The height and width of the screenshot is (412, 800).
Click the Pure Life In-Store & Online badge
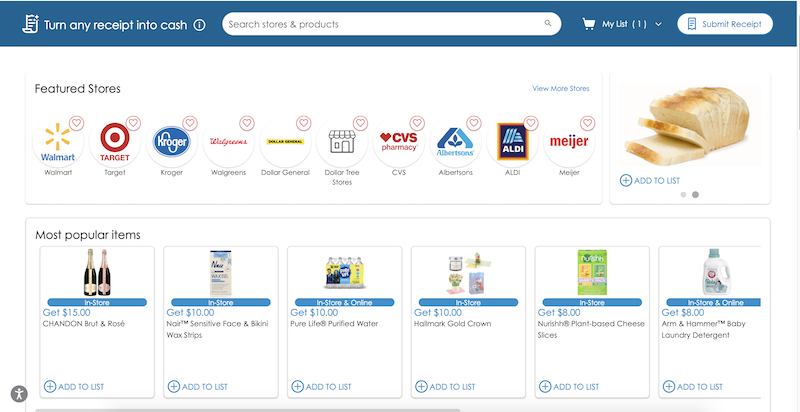pos(344,302)
